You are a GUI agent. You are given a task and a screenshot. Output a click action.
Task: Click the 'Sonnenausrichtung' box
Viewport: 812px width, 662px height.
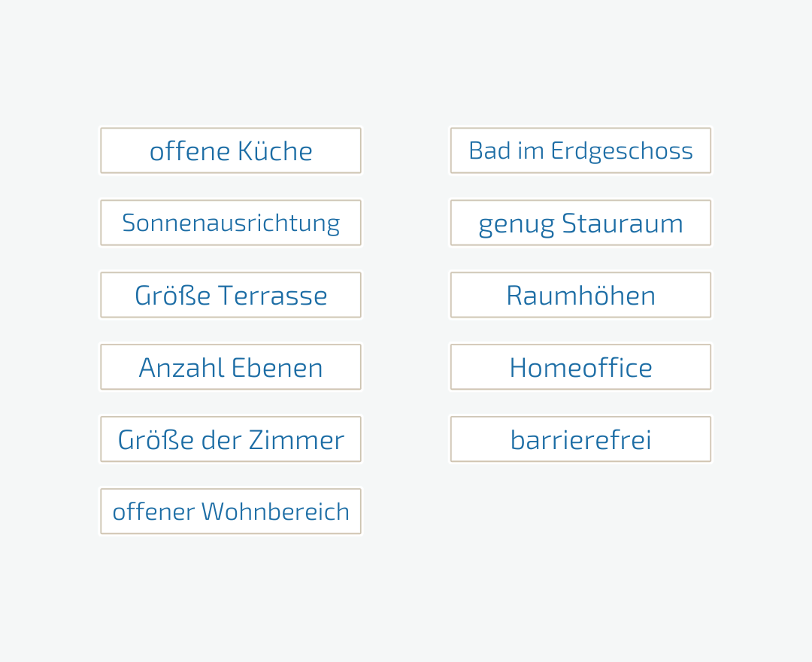[231, 223]
